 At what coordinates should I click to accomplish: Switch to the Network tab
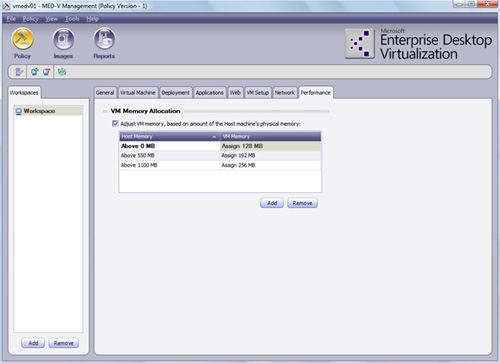285,93
